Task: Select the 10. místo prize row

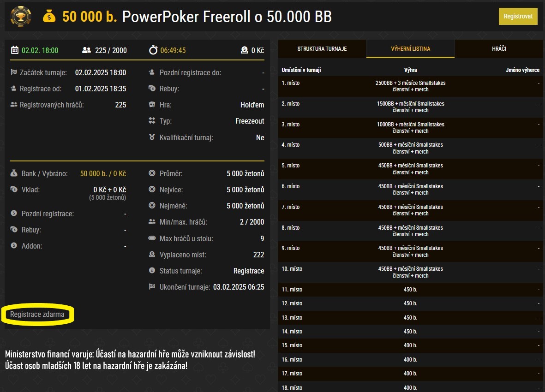Action: click(411, 272)
